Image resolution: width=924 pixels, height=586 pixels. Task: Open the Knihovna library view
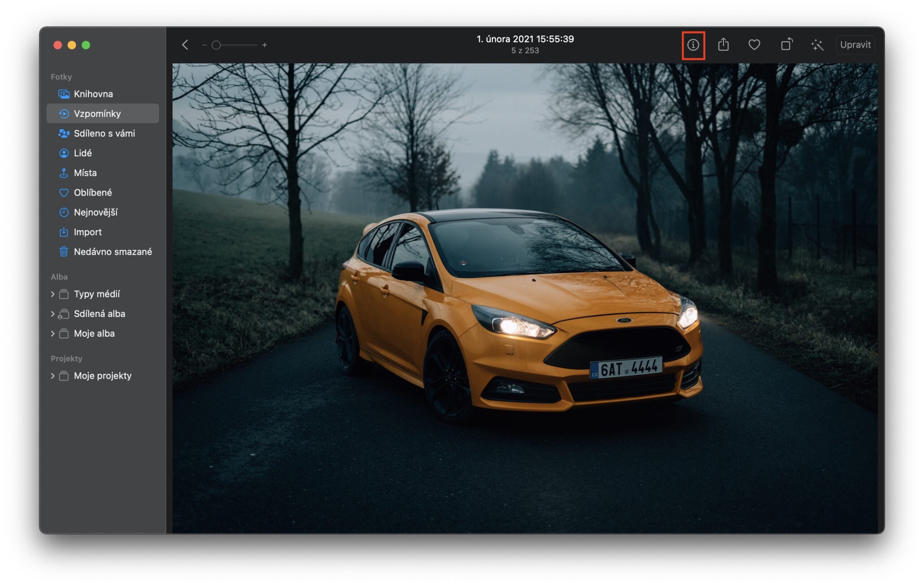pos(93,94)
